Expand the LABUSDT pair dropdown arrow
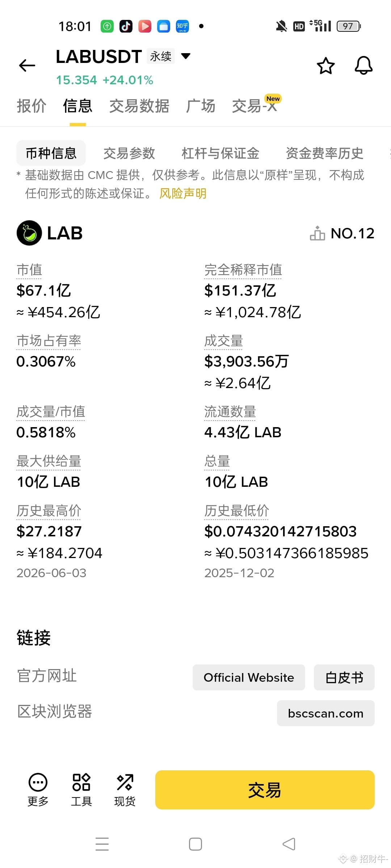391x868 pixels. (186, 56)
